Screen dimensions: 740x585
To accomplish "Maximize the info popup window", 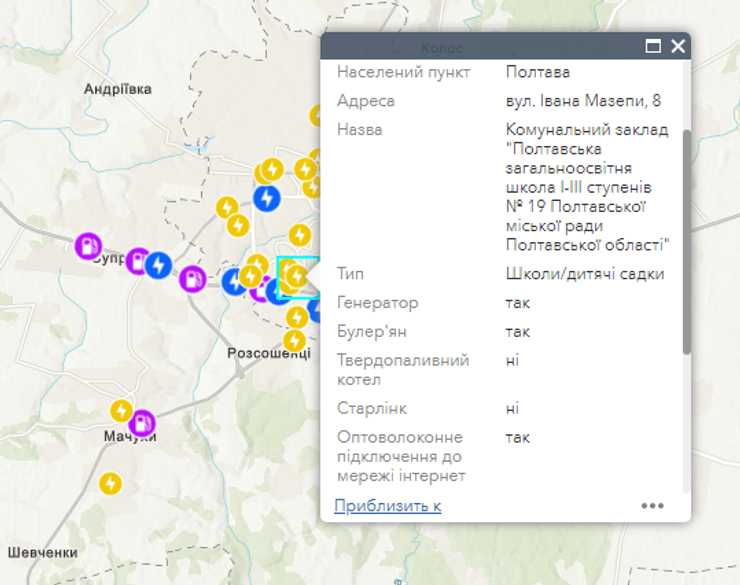I will pos(653,46).
